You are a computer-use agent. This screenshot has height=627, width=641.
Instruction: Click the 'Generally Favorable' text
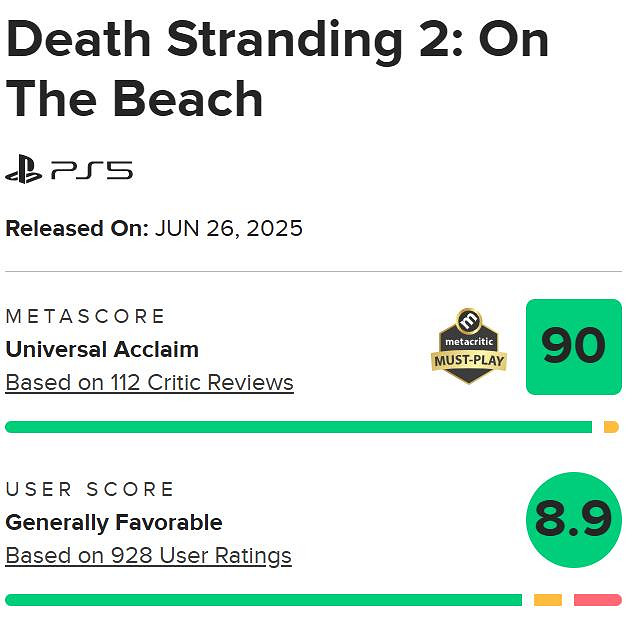(x=114, y=522)
